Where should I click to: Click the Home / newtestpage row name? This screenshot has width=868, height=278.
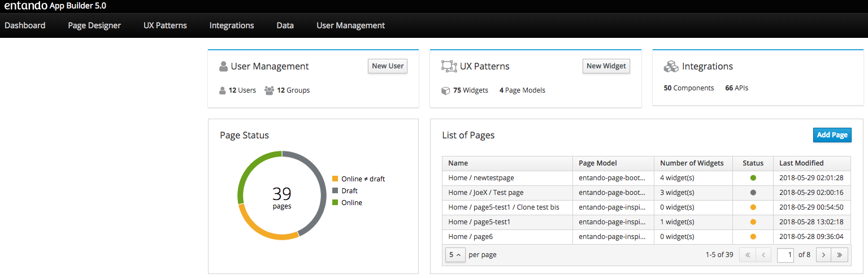[x=481, y=178]
